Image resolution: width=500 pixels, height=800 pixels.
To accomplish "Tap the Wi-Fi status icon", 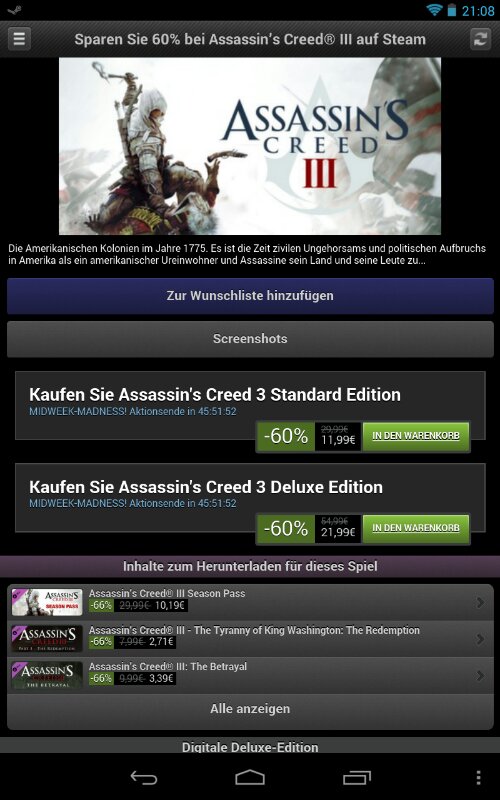I will tap(435, 10).
